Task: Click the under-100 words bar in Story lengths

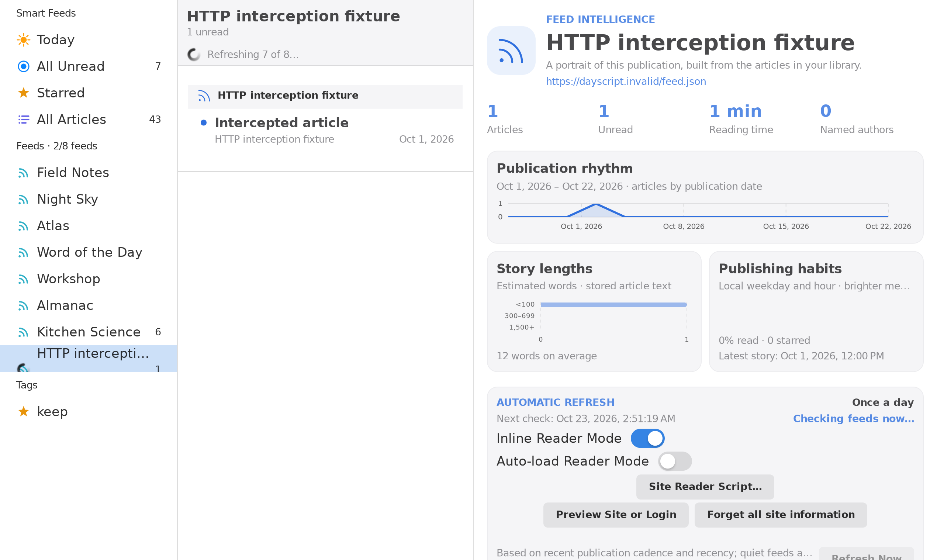Action: point(613,304)
